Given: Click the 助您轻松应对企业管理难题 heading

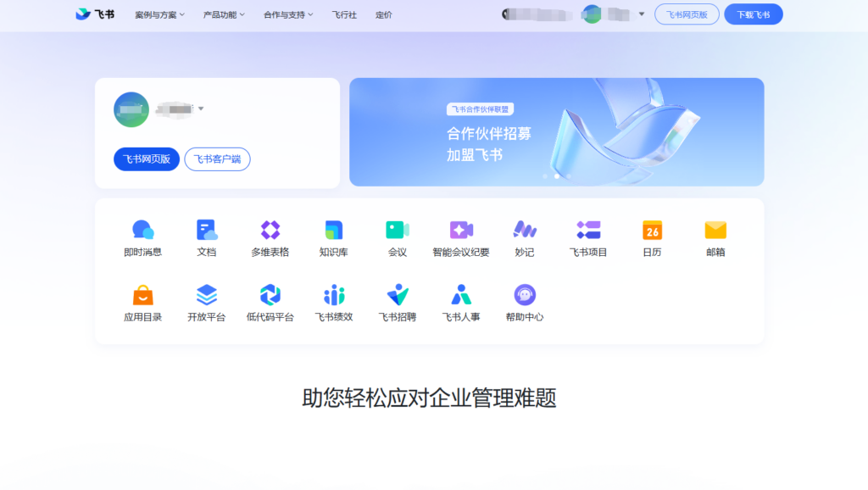Looking at the screenshot, I should [429, 398].
